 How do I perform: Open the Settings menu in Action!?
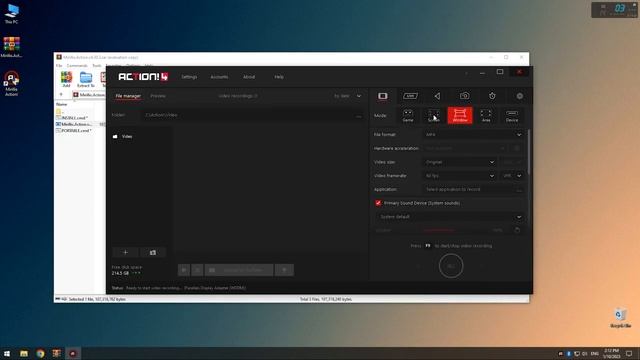coord(189,77)
